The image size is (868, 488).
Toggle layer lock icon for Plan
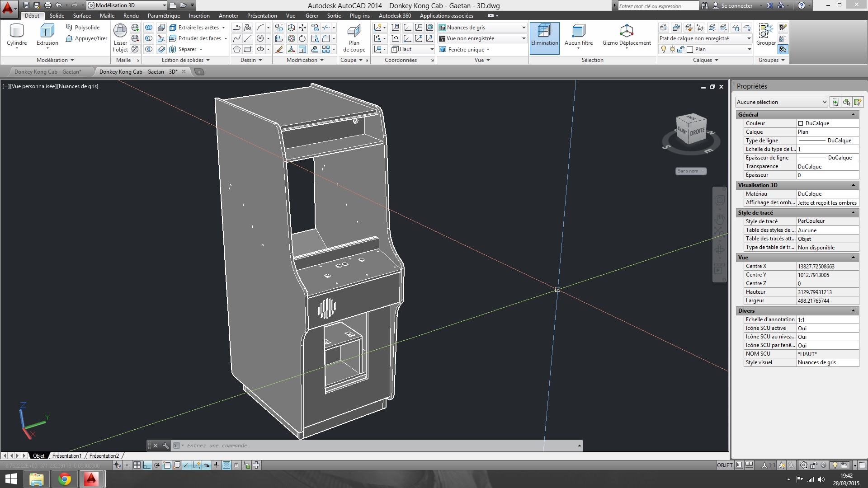(x=680, y=49)
